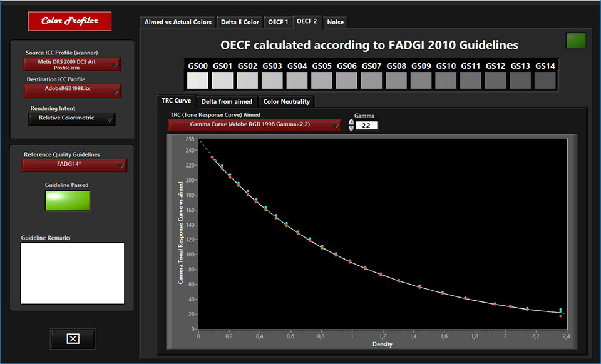Click the Guideline Remarks label
The image size is (601, 364).
tap(46, 238)
